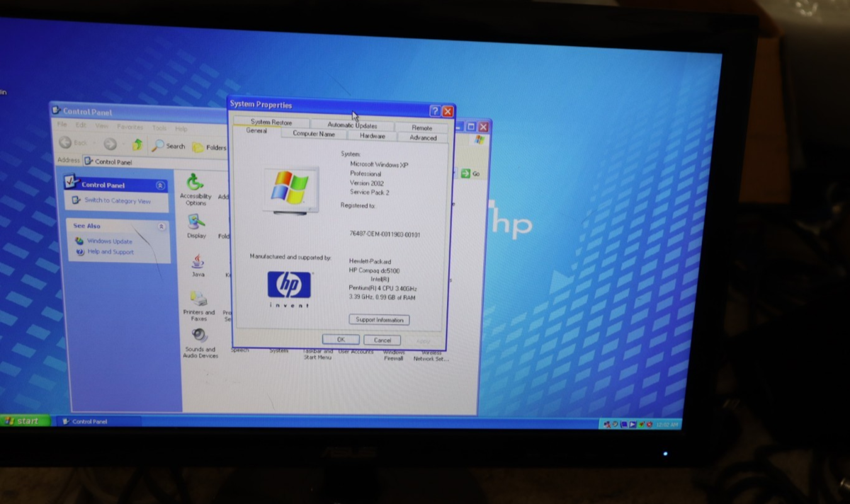Select the System Restore tab

(271, 122)
